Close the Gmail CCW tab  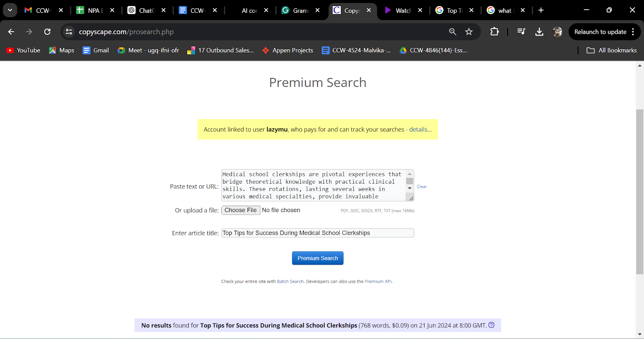tap(61, 10)
